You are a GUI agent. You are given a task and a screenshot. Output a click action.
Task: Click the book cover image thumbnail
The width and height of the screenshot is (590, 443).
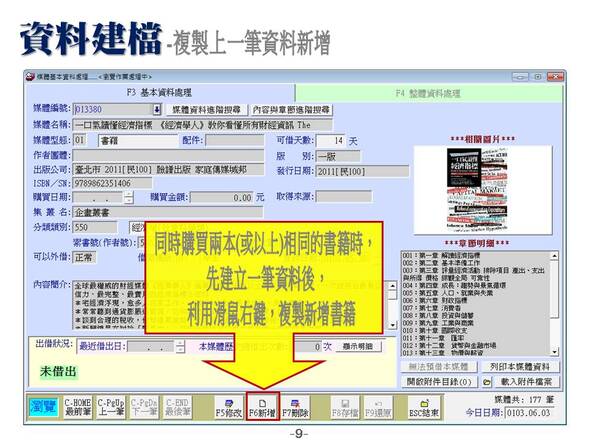[477, 190]
